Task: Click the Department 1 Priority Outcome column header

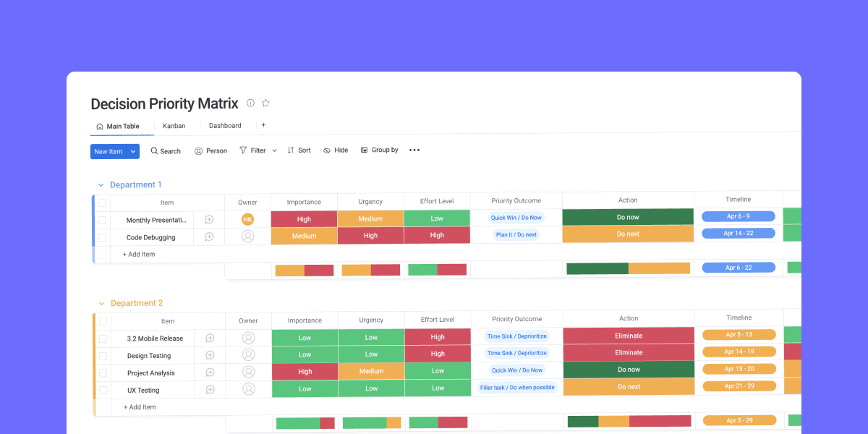Action: click(516, 200)
